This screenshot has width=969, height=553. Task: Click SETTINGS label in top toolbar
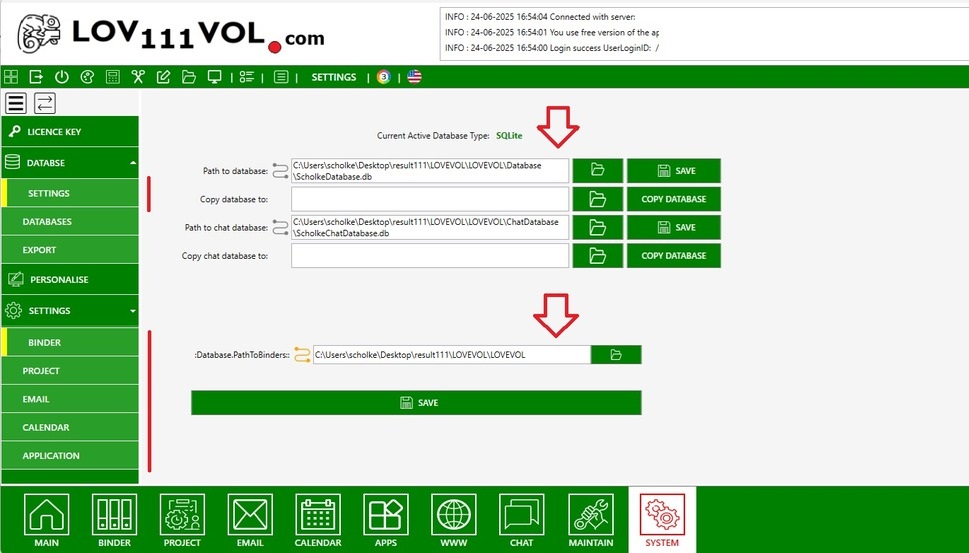click(334, 77)
